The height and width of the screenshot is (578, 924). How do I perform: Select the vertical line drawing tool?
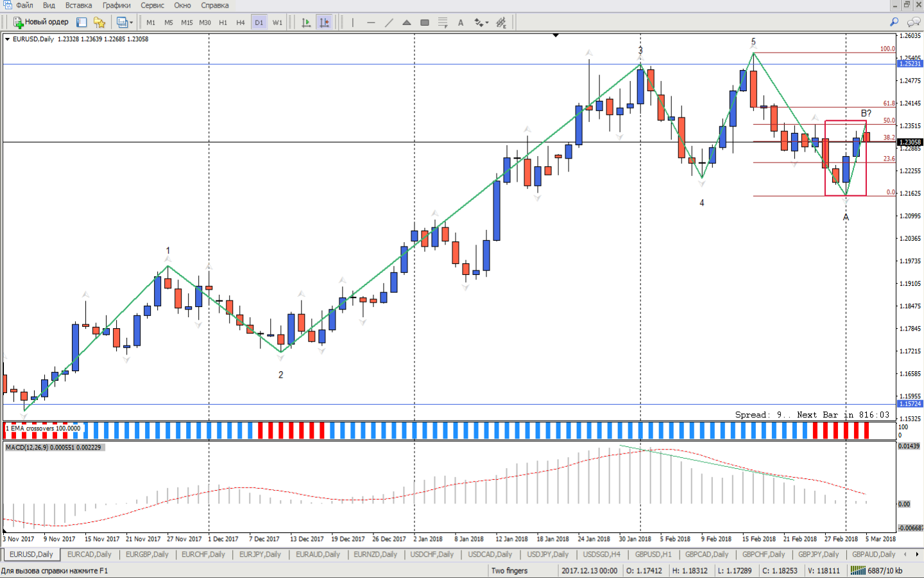coord(353,22)
